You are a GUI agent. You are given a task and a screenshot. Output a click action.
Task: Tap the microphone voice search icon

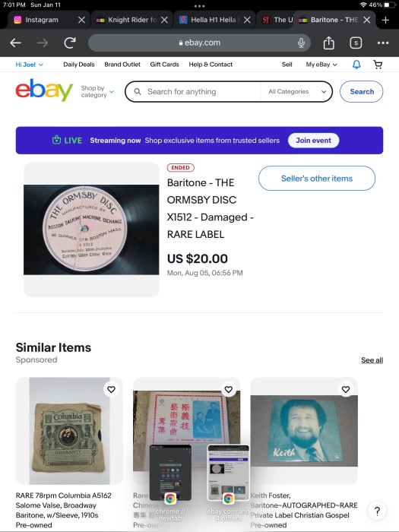(301, 43)
